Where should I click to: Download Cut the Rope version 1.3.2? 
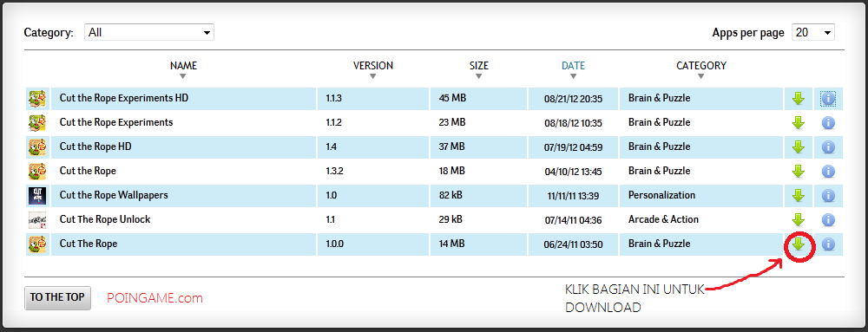798,172
